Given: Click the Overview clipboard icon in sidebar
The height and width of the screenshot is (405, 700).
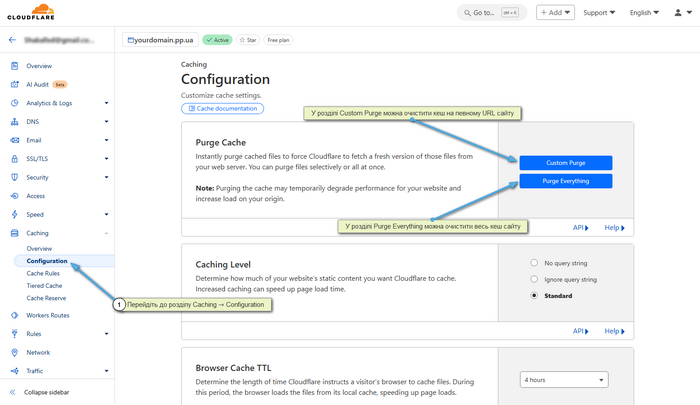Looking at the screenshot, I should tap(14, 66).
